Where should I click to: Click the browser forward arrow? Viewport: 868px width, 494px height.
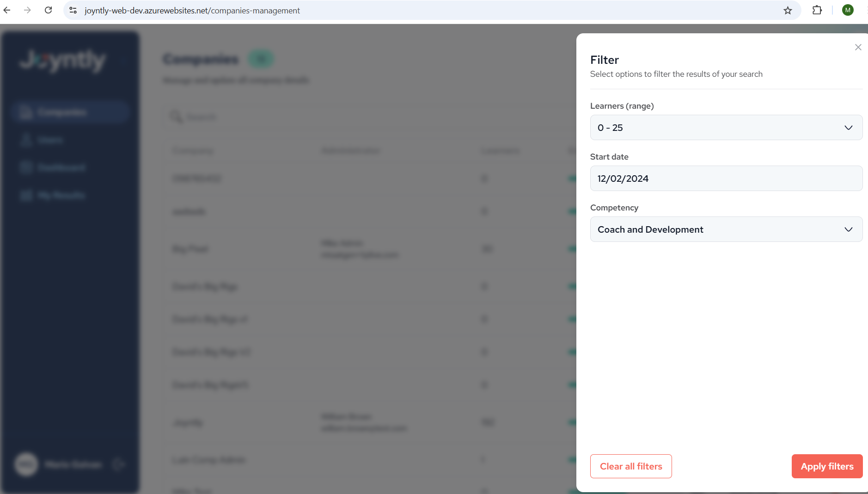pyautogui.click(x=27, y=10)
